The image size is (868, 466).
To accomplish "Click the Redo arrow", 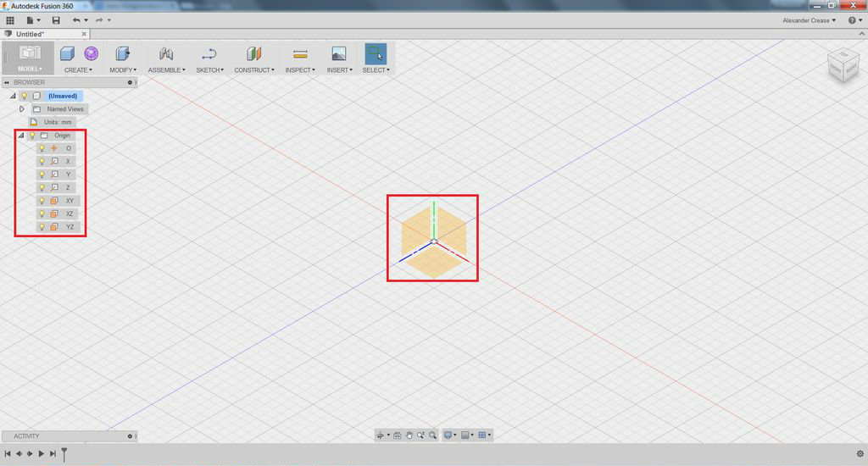I will (99, 20).
